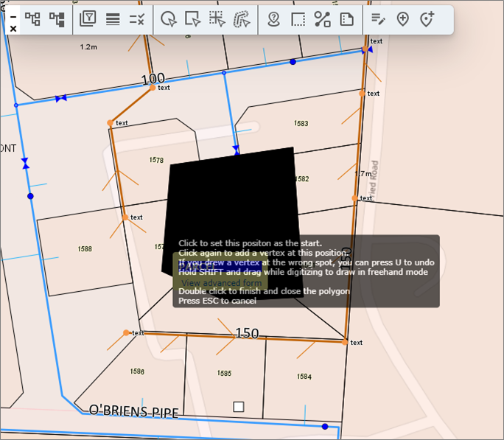Click the clear selection checklist icon
Viewport: 504px width, 440px height.
pyautogui.click(x=137, y=20)
